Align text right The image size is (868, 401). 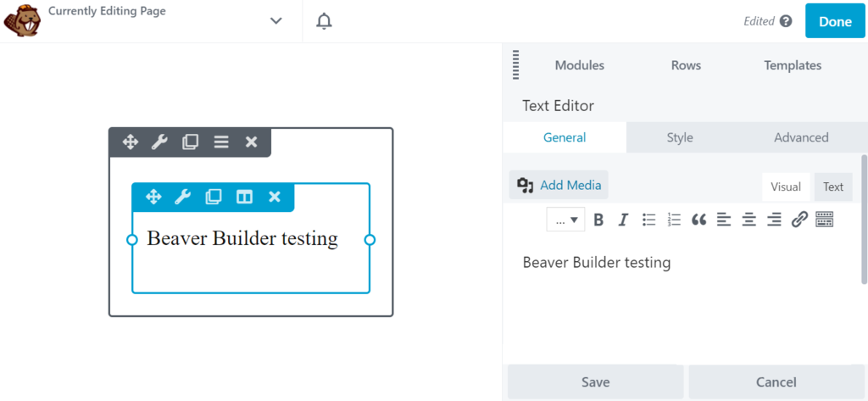point(774,220)
